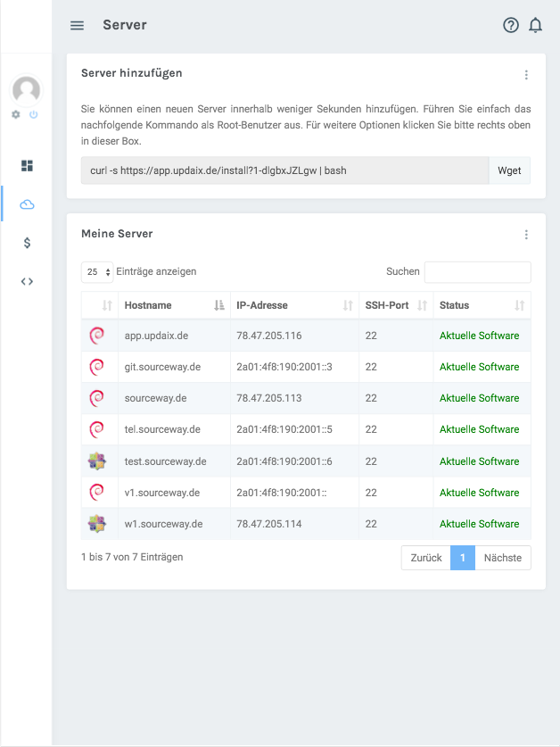
Task: Open the cloud server section in sidebar
Action: (26, 203)
